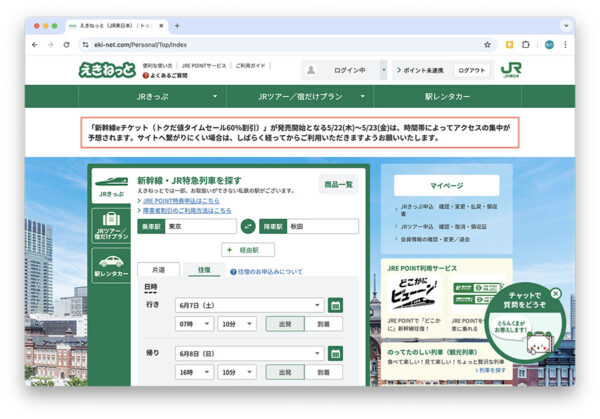600x419 pixels.
Task: Open the 行き 10分 minute dropdown
Action: coord(237,324)
